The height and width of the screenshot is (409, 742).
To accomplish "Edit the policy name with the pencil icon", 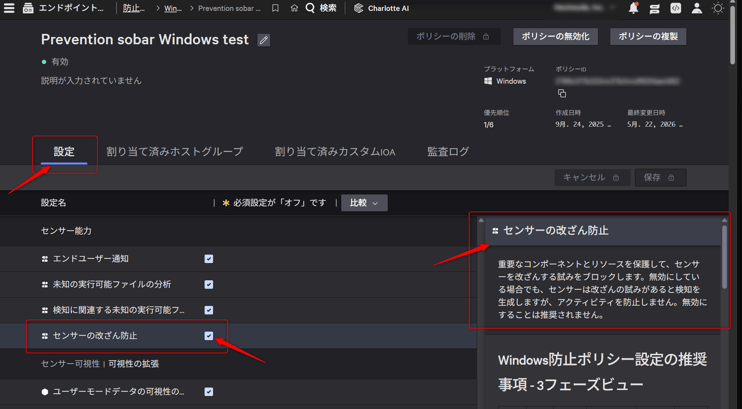I will (264, 40).
